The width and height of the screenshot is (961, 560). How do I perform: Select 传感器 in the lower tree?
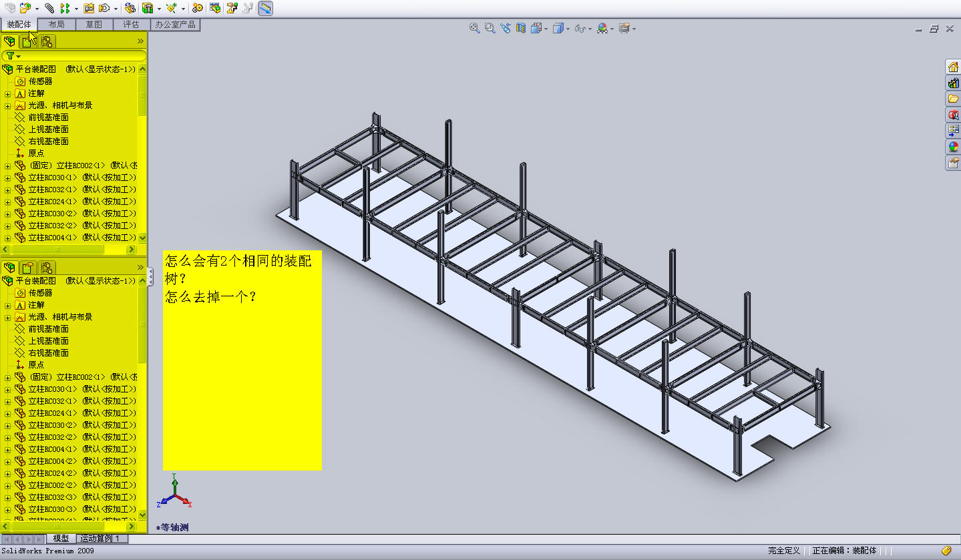40,293
